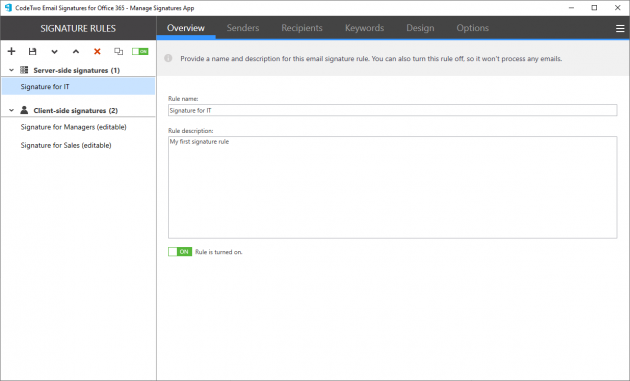Move selected rule up with up arrow
This screenshot has height=381, width=630.
pos(76,51)
